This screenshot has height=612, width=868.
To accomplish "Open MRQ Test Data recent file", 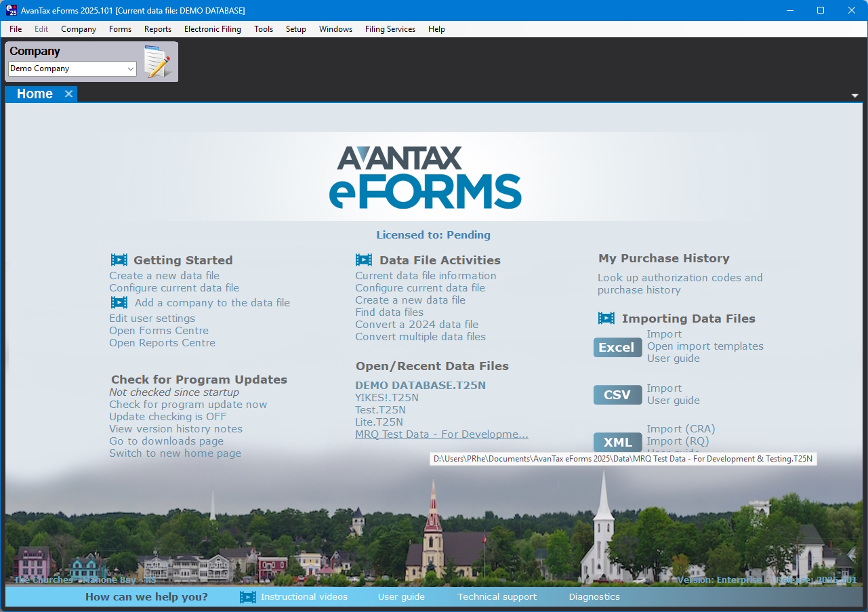I will click(x=442, y=434).
